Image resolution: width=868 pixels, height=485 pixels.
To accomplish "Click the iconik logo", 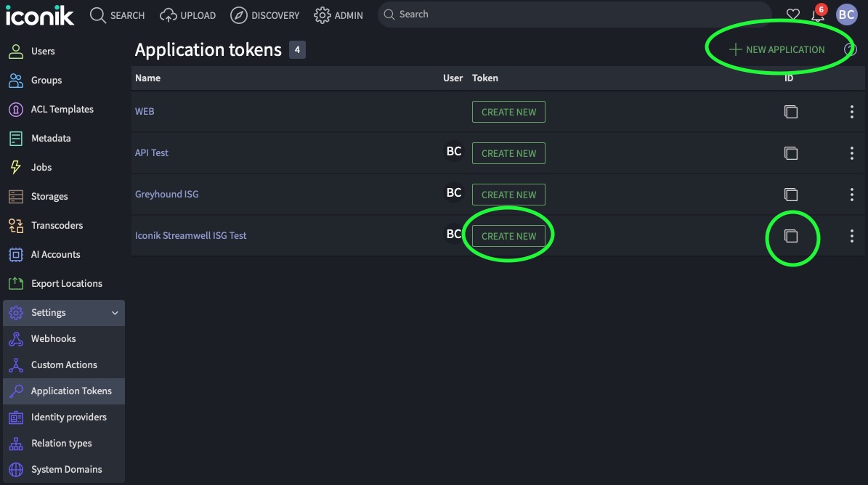I will (x=40, y=15).
